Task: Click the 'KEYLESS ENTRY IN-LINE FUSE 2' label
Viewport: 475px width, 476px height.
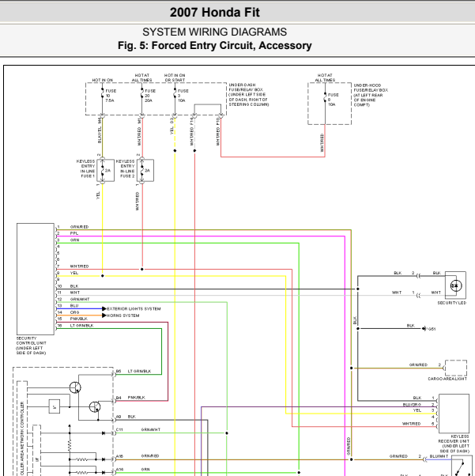Action: (125, 168)
